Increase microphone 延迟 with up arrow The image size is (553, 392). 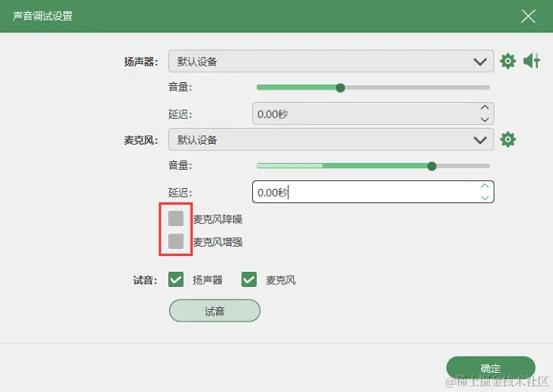point(485,186)
